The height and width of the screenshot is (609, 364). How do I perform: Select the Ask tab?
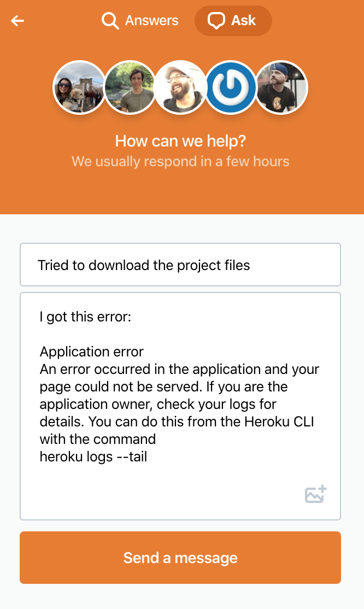click(233, 21)
